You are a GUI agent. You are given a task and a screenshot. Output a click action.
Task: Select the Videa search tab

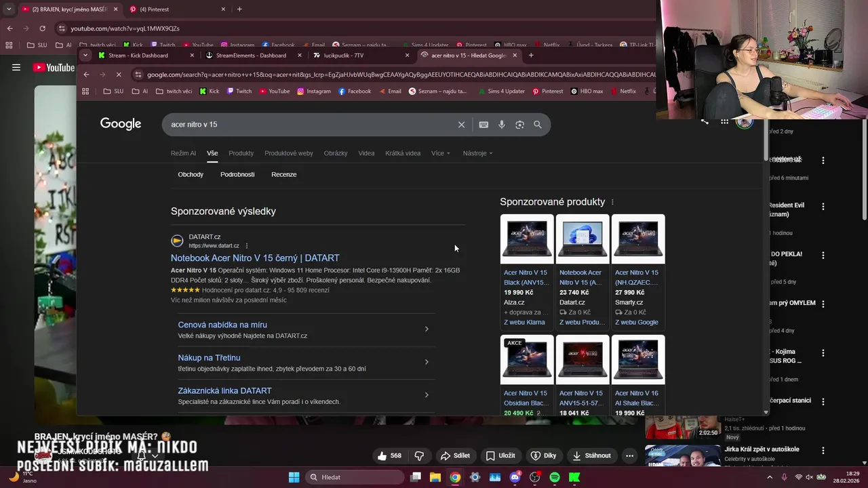point(366,153)
